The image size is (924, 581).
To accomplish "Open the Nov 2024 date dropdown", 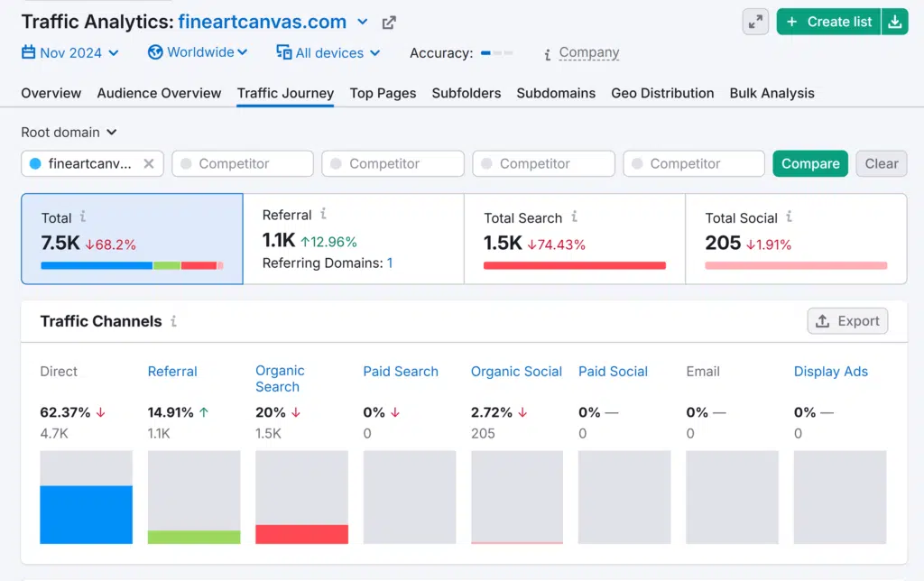I will [70, 53].
